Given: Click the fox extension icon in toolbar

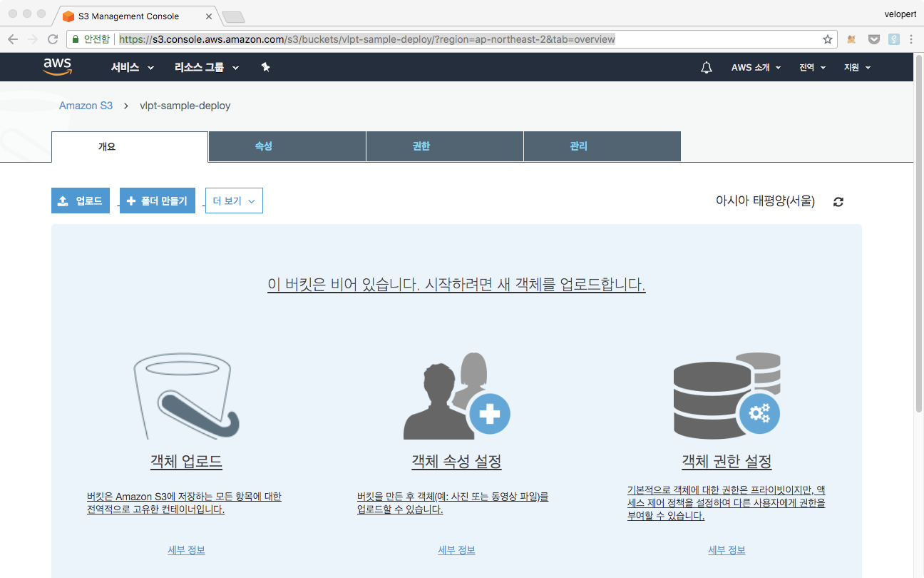Looking at the screenshot, I should [851, 39].
